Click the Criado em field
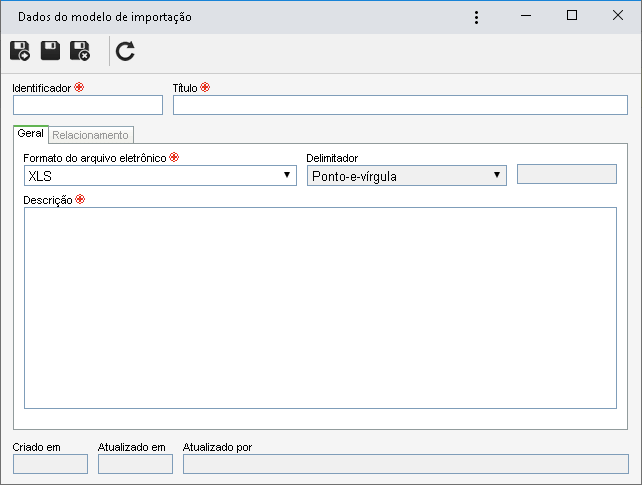 click(x=50, y=464)
